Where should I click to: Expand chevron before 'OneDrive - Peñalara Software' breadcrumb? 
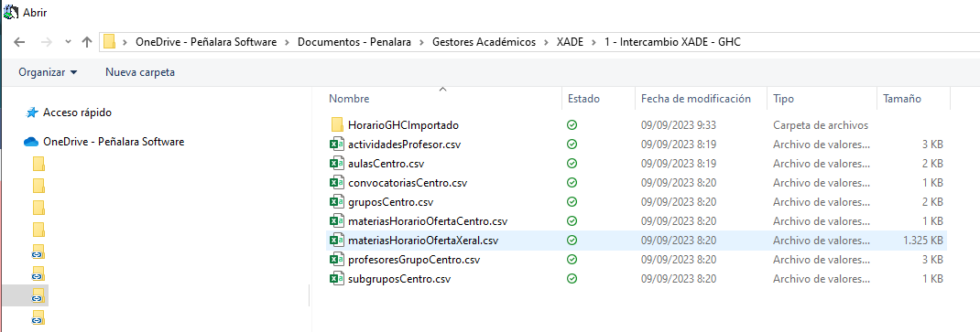[125, 42]
